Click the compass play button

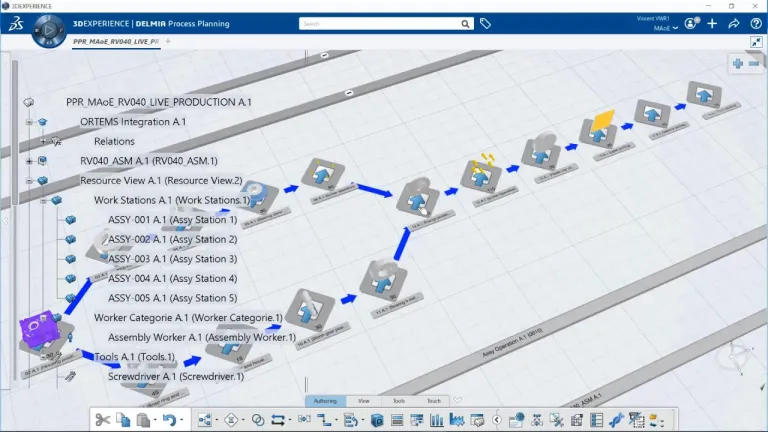(x=48, y=30)
